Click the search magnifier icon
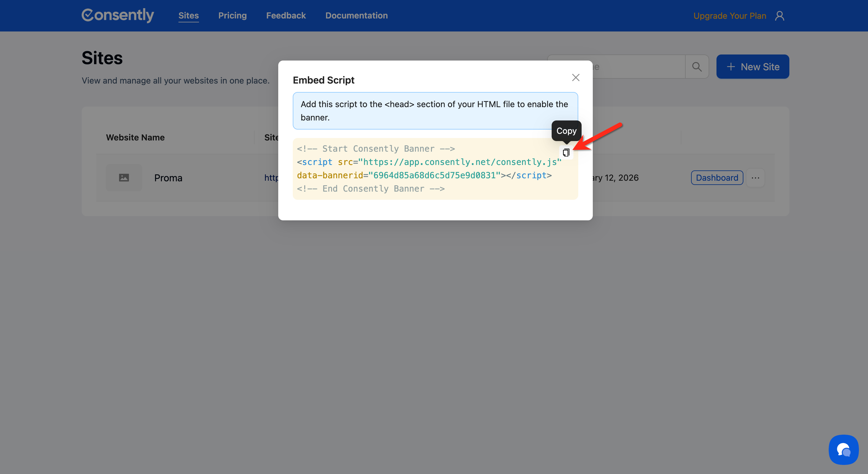This screenshot has width=868, height=474. (x=697, y=67)
